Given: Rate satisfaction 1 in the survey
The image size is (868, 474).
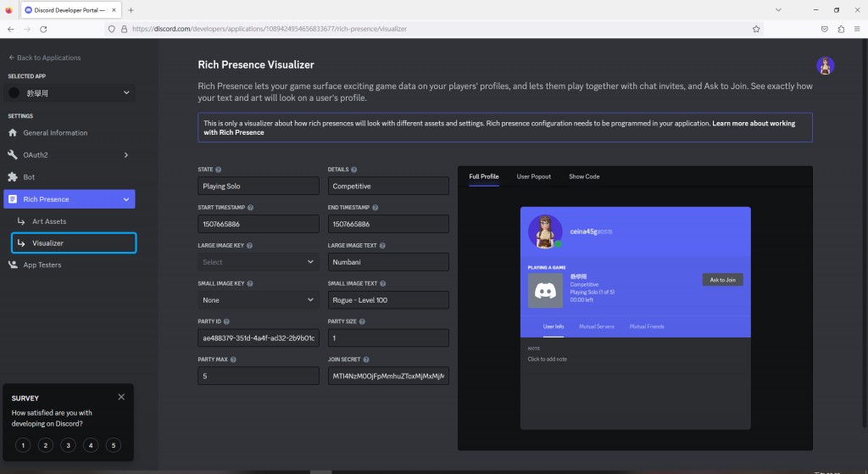Looking at the screenshot, I should (23, 445).
